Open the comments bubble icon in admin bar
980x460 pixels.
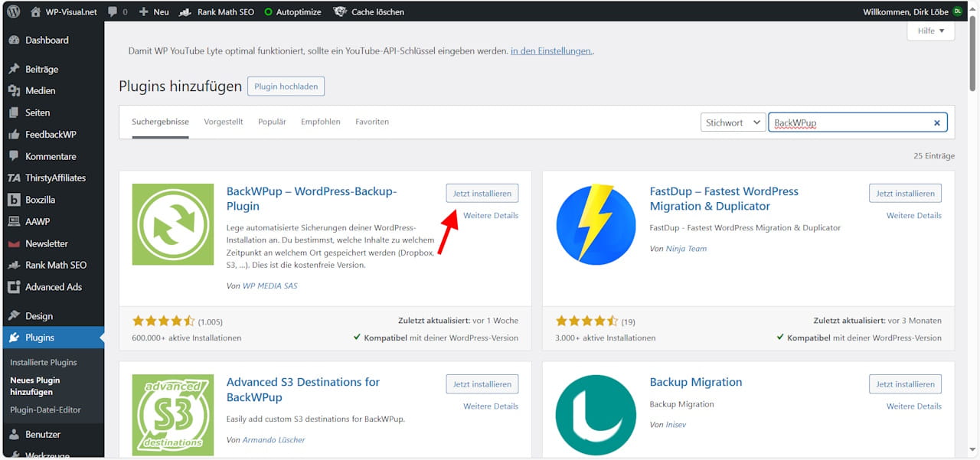pos(113,12)
